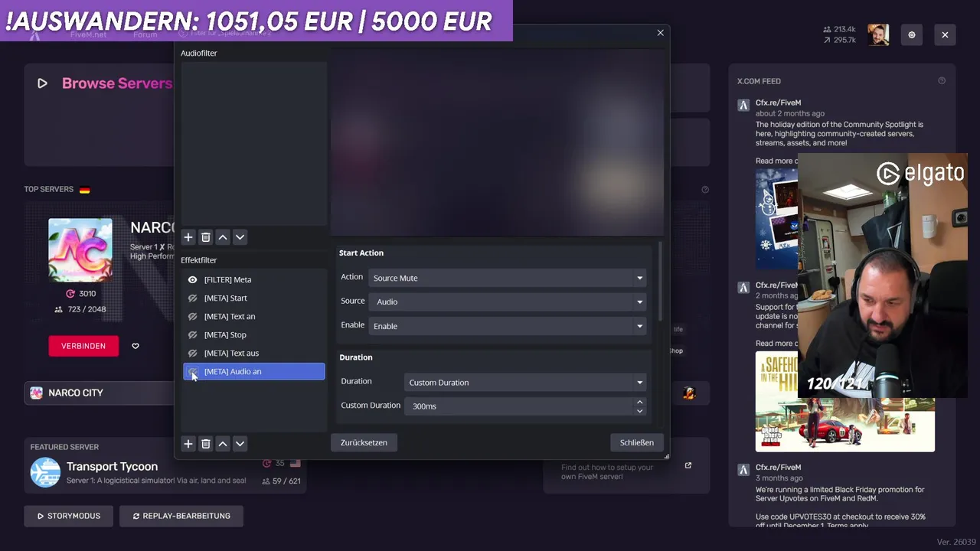Click the Zurücksetzen button
Image resolution: width=980 pixels, height=551 pixels.
(x=364, y=442)
